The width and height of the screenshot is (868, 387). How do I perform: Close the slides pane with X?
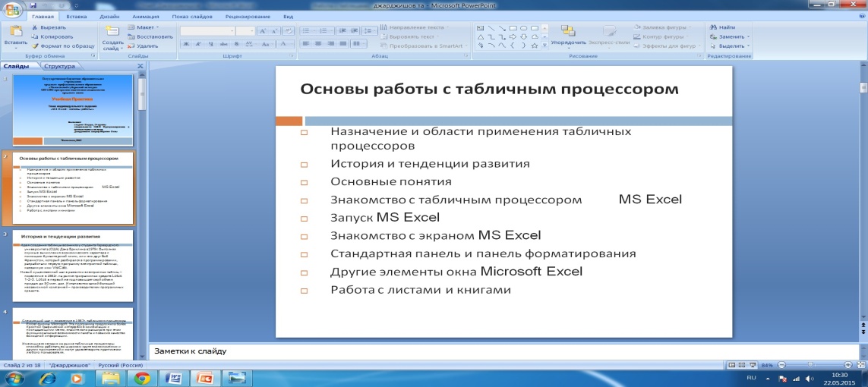tap(140, 66)
